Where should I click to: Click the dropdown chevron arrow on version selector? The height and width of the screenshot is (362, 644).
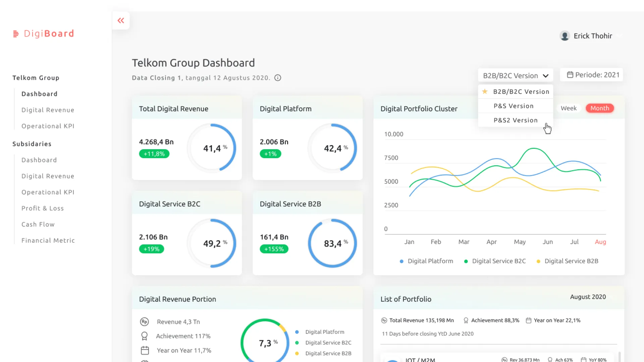(546, 76)
